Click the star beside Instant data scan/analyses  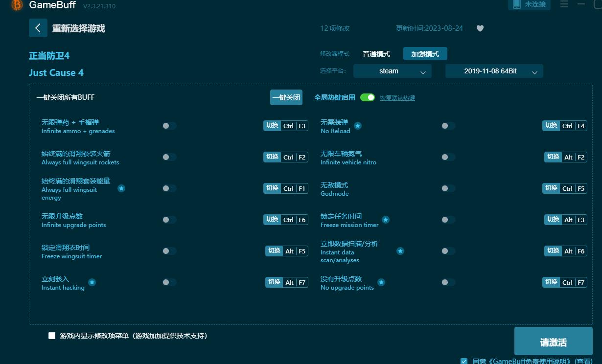(400, 251)
